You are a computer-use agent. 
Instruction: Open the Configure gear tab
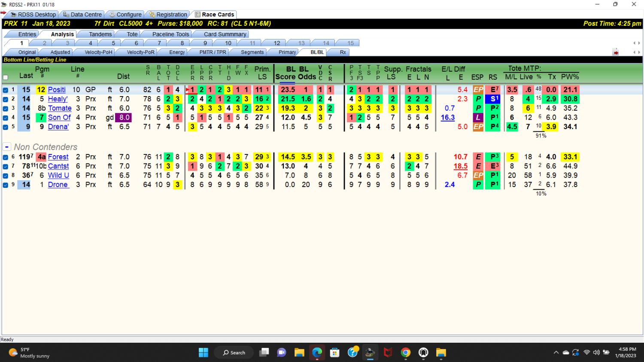(x=125, y=15)
